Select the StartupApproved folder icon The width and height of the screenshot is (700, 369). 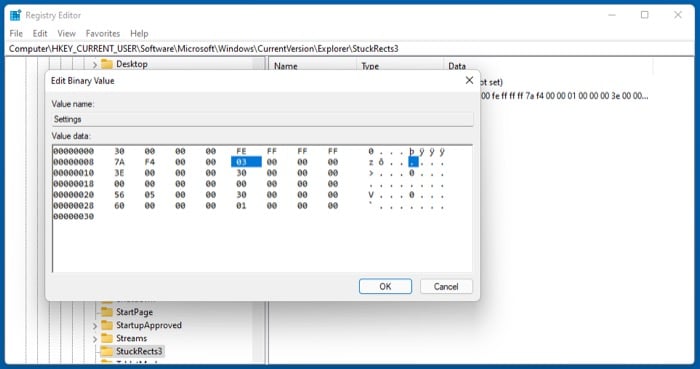point(107,325)
